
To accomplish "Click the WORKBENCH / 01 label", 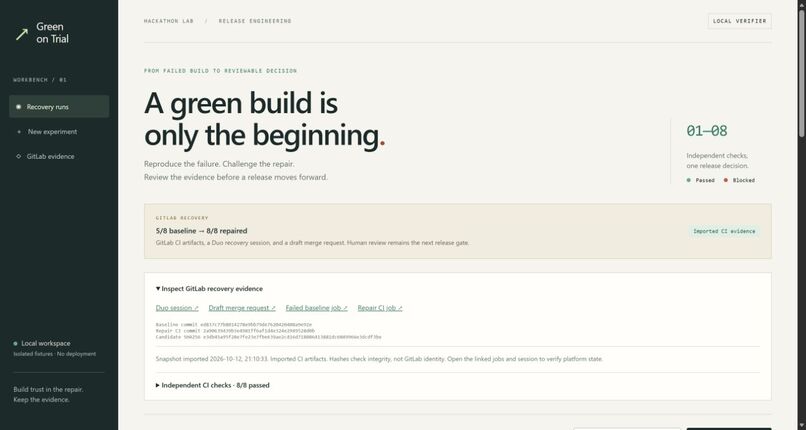I will [x=40, y=80].
